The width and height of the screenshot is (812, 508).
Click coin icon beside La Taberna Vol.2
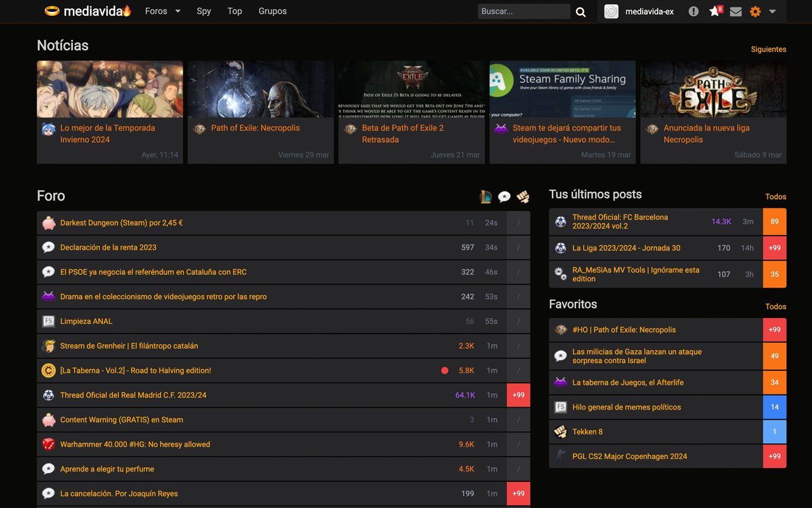(48, 370)
